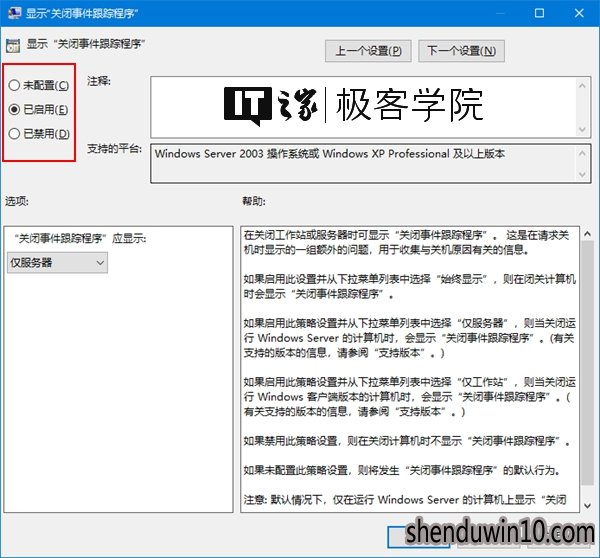The image size is (600, 558).
Task: Click the policy setting icon beside title
Action: click(13, 46)
